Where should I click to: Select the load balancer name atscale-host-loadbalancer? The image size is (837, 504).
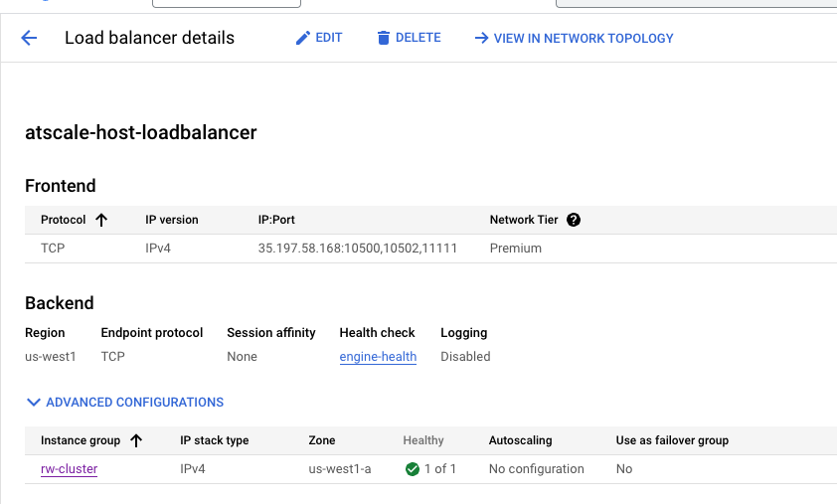point(141,132)
